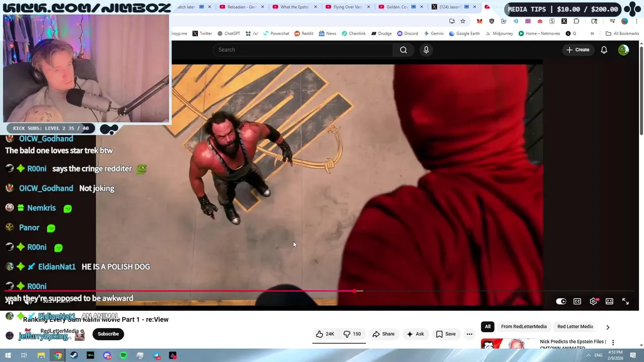
Task: Open the video player settings gear
Action: click(593, 301)
